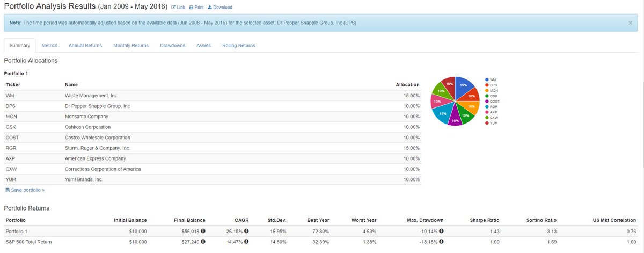
Task: Click the YUM legend entry
Action: click(491, 122)
